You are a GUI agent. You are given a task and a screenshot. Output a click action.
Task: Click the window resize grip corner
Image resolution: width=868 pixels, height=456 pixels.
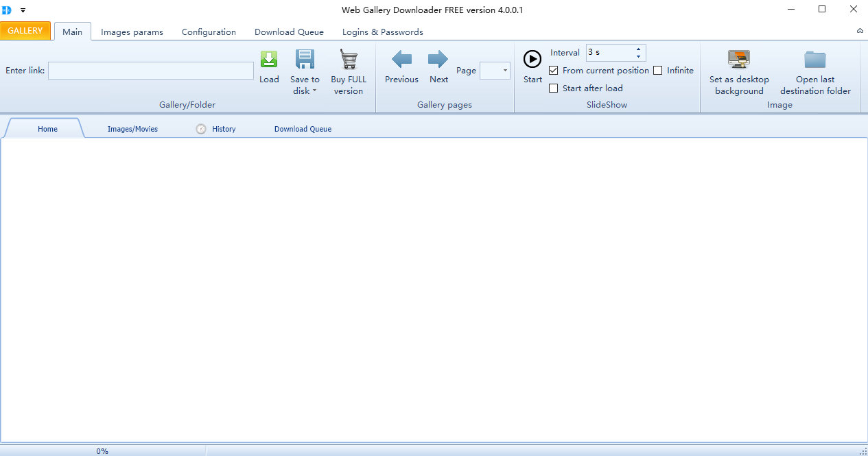[863, 451]
